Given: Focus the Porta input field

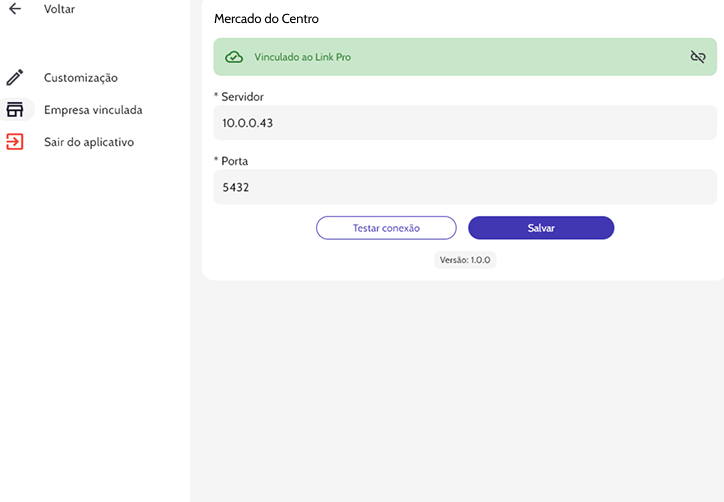Looking at the screenshot, I should click(465, 186).
